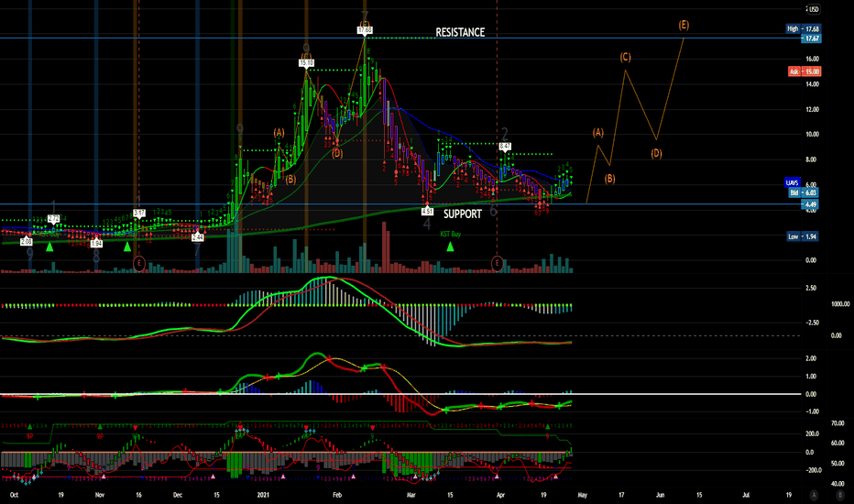Image resolution: width=854 pixels, height=504 pixels.
Task: Select the 17.67 resistance line price tag
Action: click(811, 38)
